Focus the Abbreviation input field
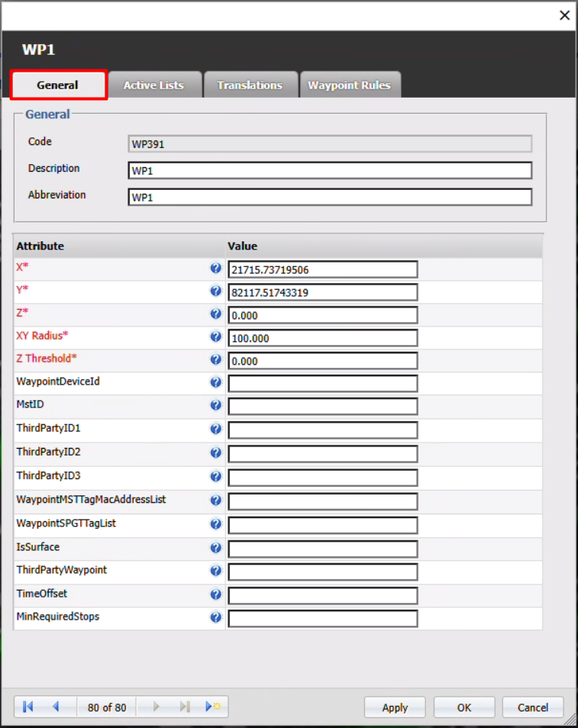 pos(329,198)
